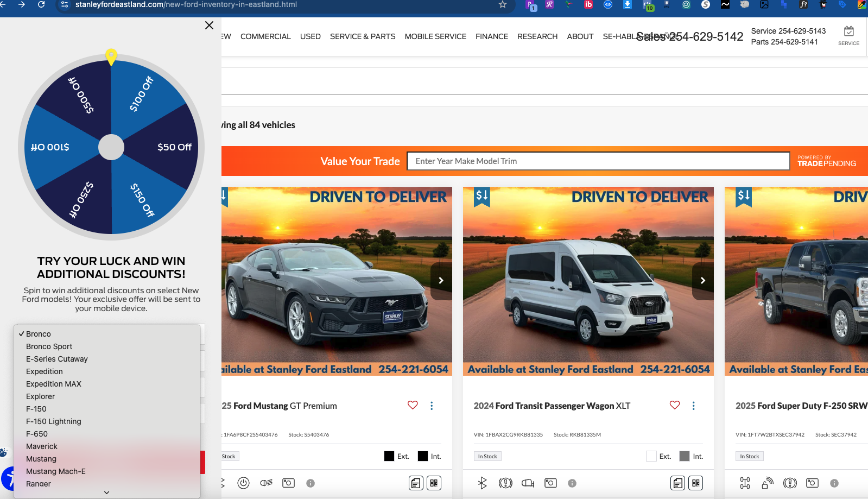The height and width of the screenshot is (499, 868).
Task: Click the prize wheel center hub
Action: click(111, 147)
